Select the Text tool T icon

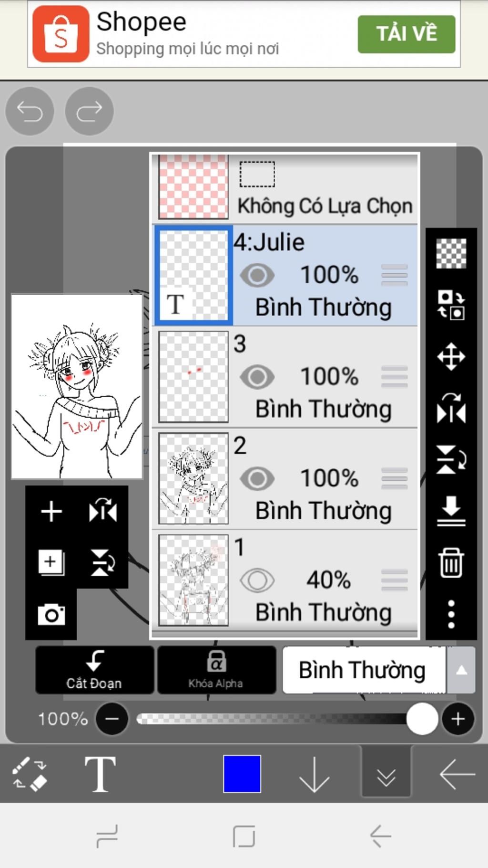[100, 774]
